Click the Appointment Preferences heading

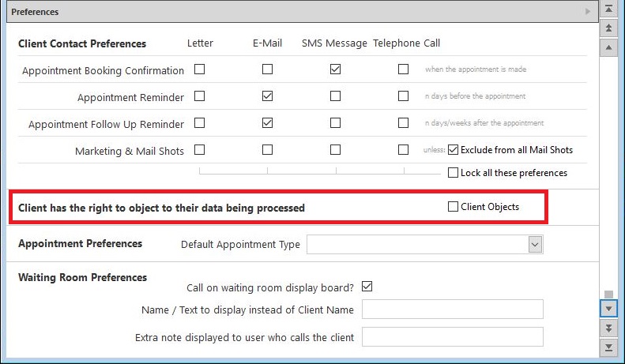(80, 243)
